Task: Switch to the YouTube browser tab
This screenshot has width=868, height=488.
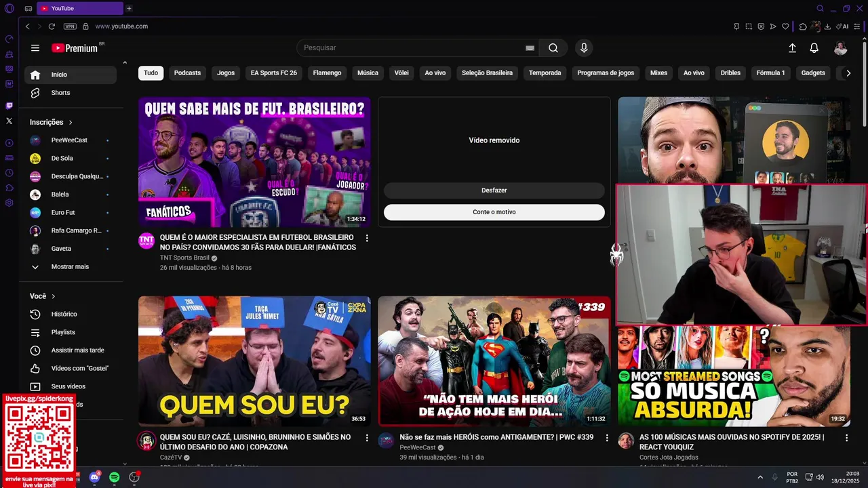Action: [x=79, y=8]
